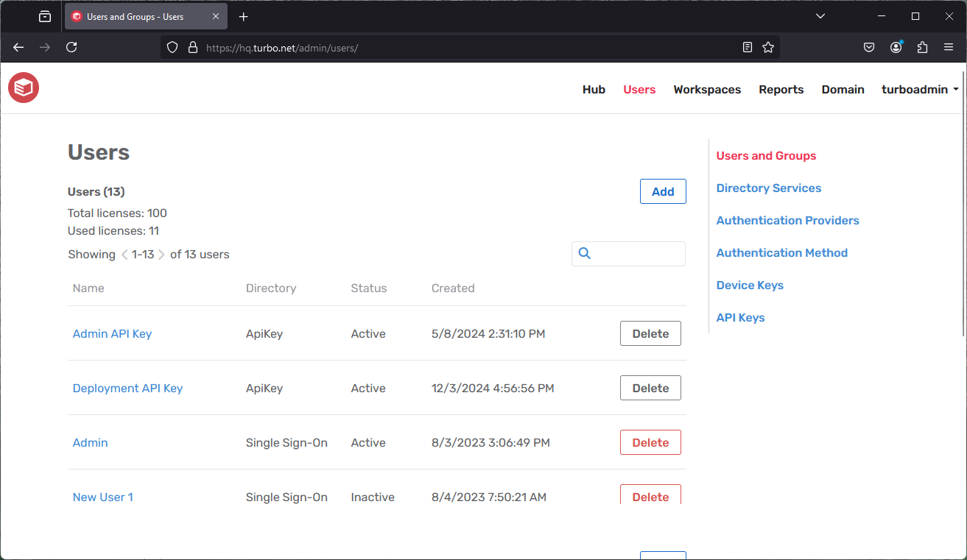The height and width of the screenshot is (560, 967).
Task: Open the tracking protection shield in the address bar
Action: click(172, 47)
